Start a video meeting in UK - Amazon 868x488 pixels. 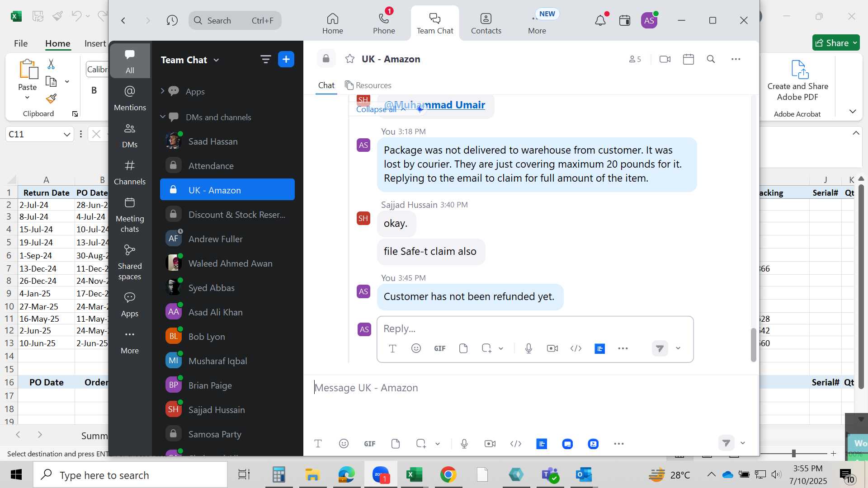(665, 59)
